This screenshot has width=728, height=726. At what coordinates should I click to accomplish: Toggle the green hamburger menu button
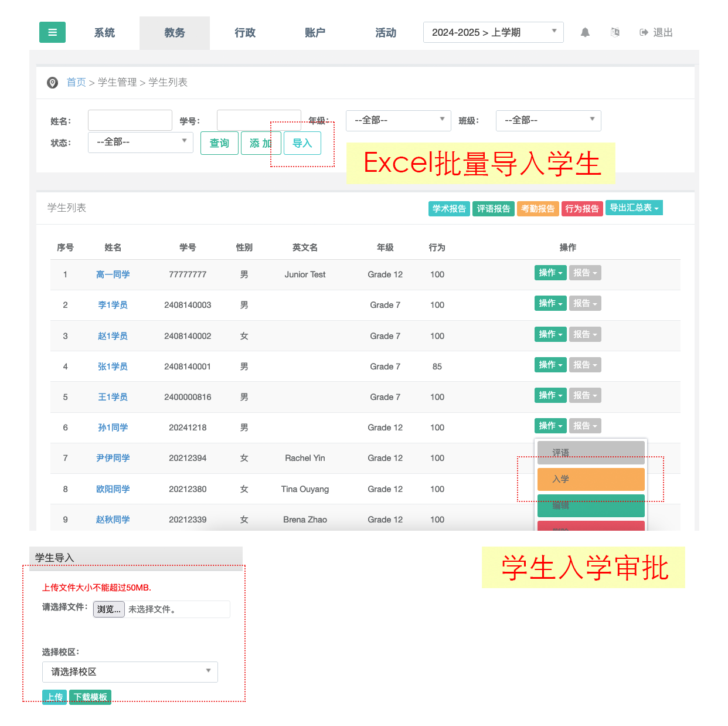click(52, 32)
